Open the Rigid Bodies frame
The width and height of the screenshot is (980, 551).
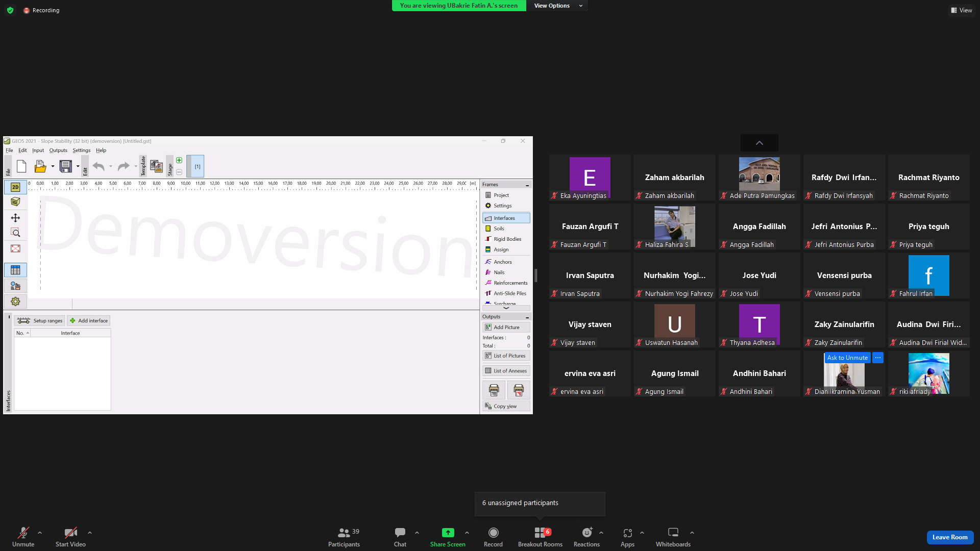coord(506,239)
